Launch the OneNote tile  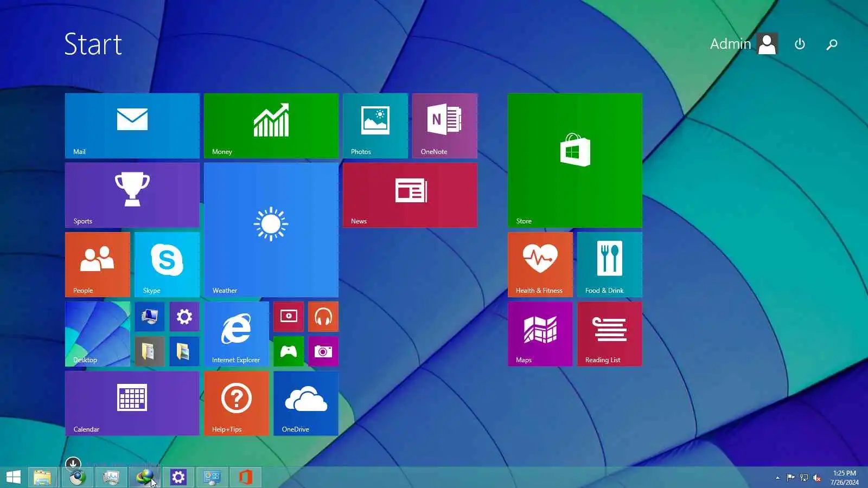click(445, 126)
